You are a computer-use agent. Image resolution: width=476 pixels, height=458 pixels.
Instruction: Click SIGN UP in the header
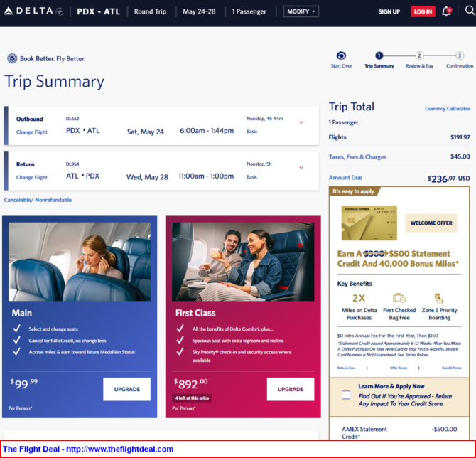point(389,11)
